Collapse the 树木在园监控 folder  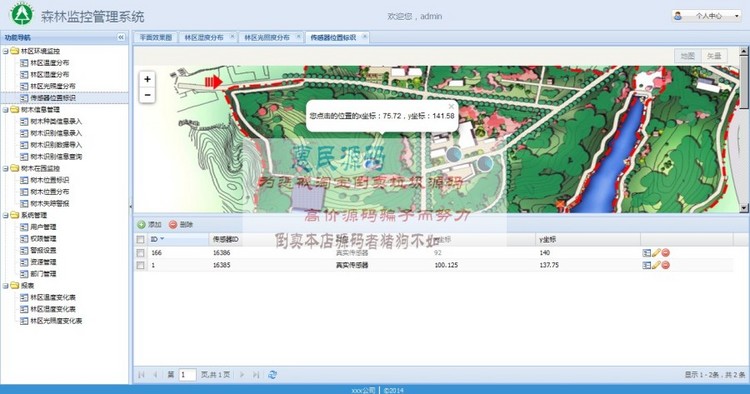pos(5,168)
